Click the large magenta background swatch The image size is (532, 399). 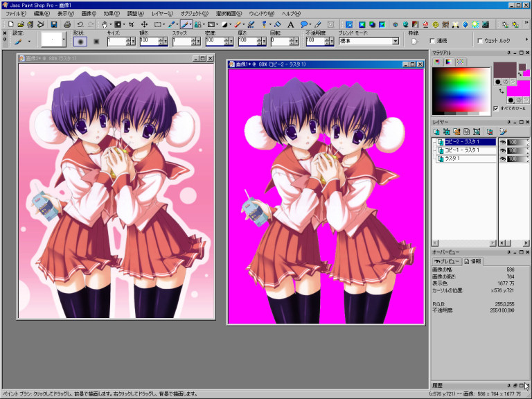[x=518, y=89]
